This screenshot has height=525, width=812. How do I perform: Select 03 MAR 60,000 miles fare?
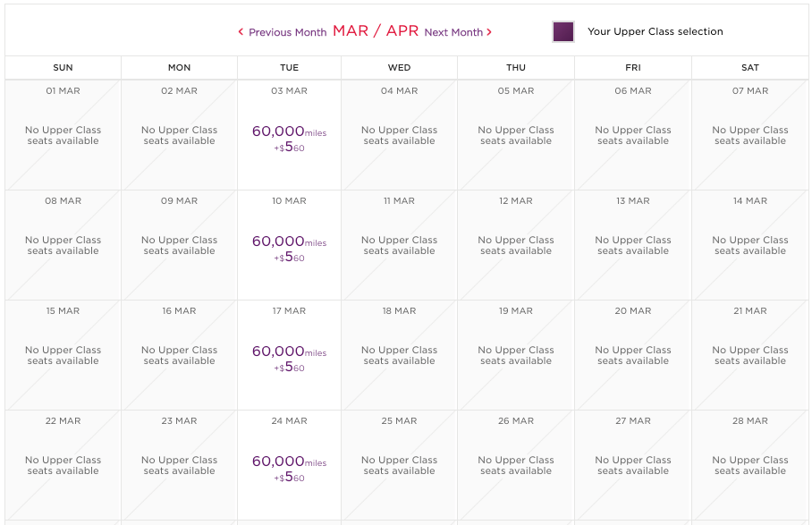pos(289,135)
